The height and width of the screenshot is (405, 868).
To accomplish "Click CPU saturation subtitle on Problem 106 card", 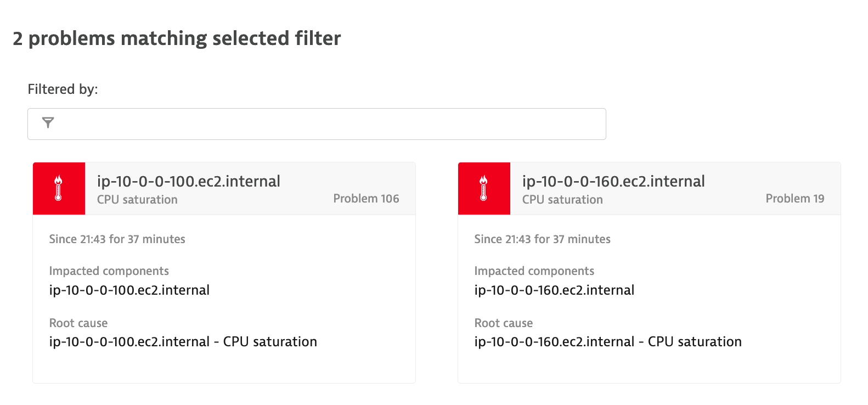I will click(x=137, y=200).
